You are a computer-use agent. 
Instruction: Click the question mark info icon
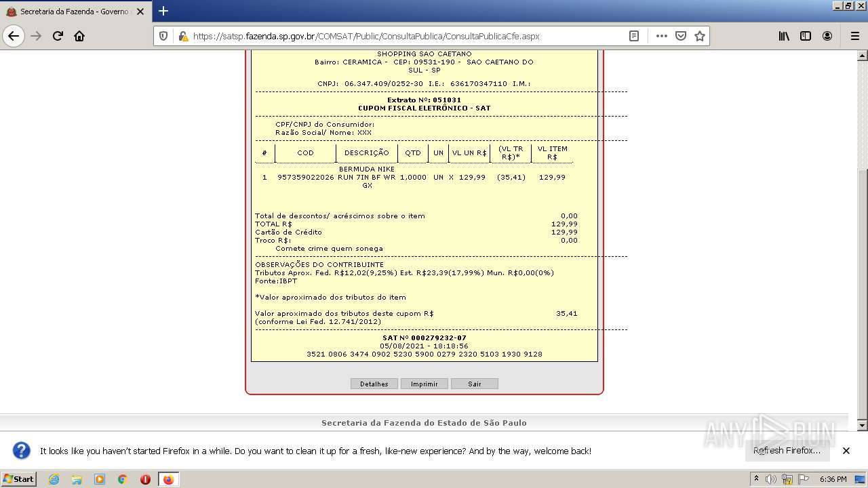coord(22,451)
